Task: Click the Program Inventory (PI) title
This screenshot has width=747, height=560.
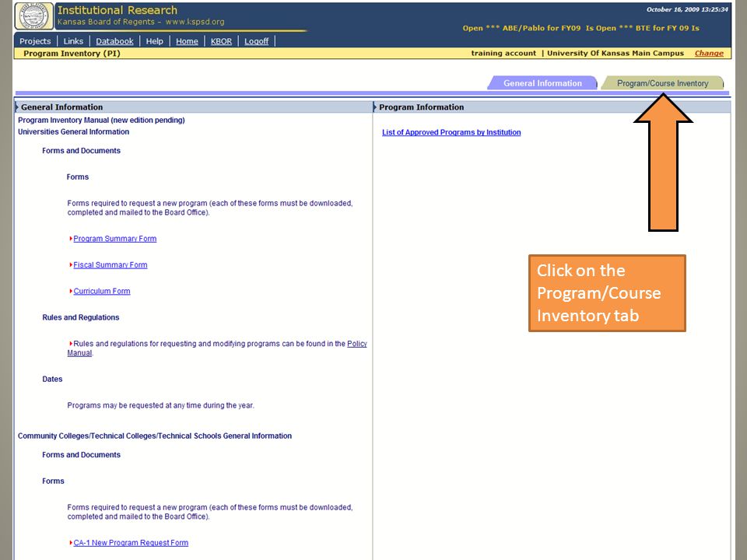Action: 72,54
